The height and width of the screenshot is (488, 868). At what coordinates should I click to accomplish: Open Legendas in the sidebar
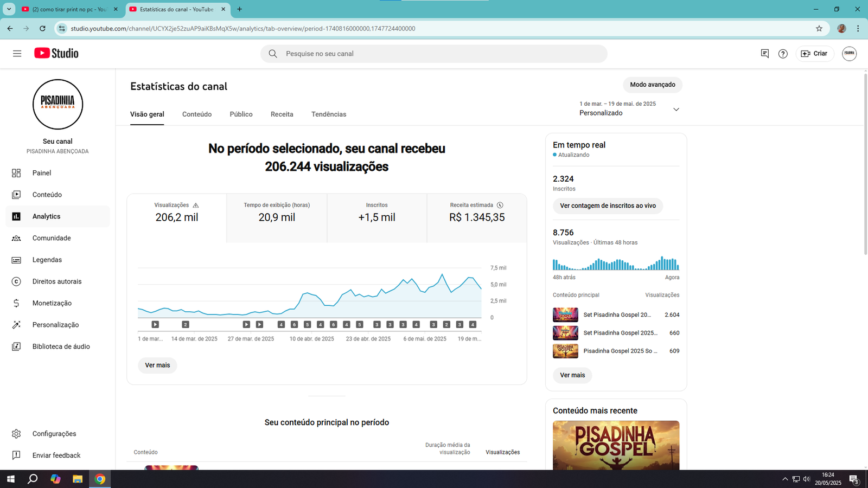pos(58,260)
